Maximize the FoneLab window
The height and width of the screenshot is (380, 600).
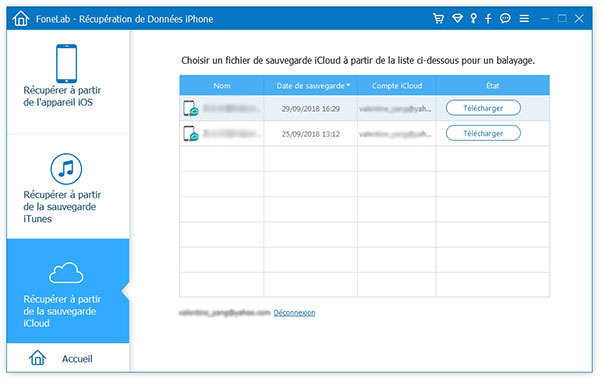562,18
